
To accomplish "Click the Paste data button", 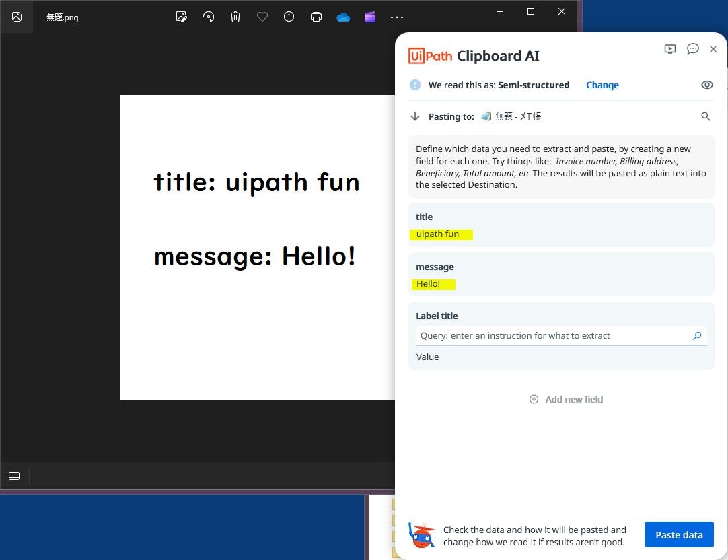I will click(x=679, y=534).
